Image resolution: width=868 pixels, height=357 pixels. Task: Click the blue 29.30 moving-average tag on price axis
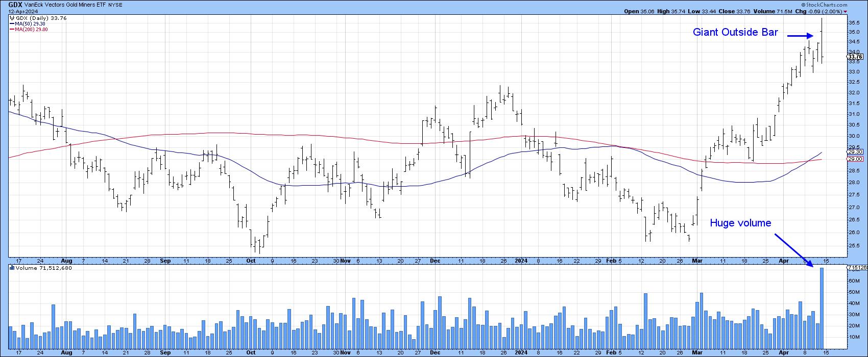coord(855,152)
